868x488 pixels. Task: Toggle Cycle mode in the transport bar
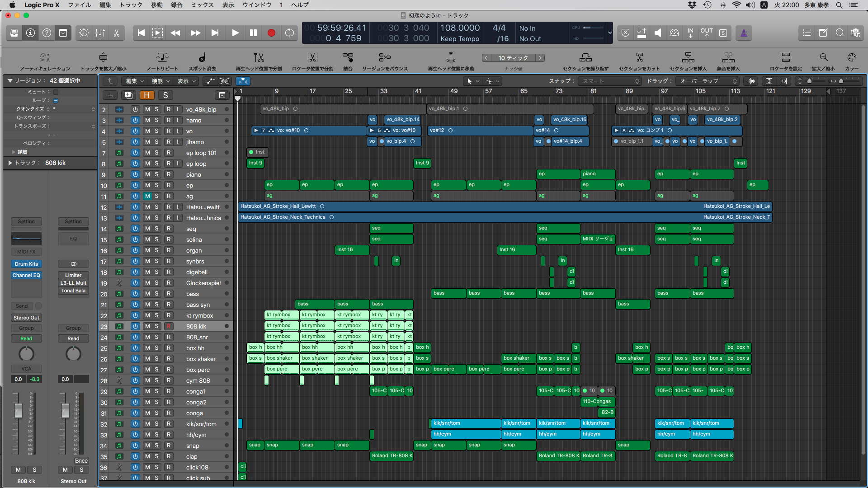pyautogui.click(x=289, y=33)
